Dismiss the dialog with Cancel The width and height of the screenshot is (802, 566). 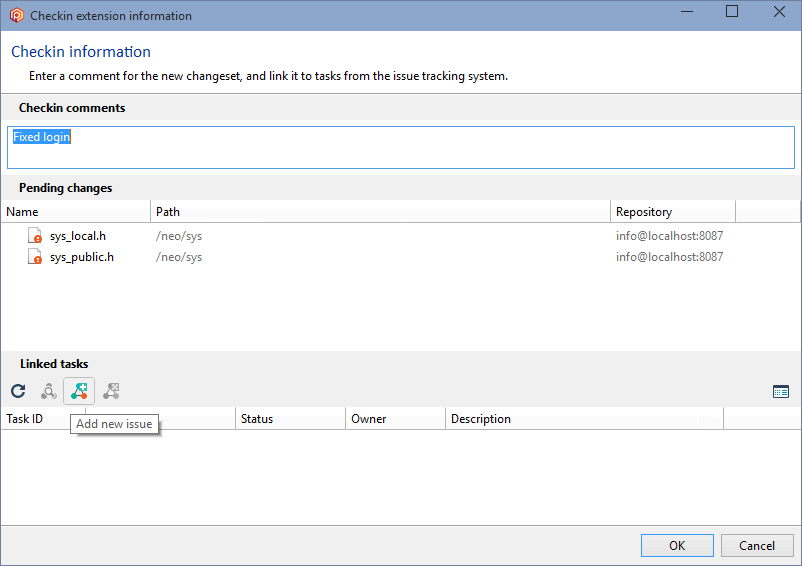[756, 546]
